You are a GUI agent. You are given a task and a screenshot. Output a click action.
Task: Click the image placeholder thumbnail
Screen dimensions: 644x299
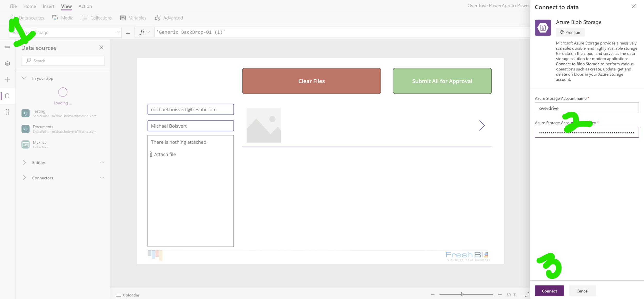[x=264, y=125]
